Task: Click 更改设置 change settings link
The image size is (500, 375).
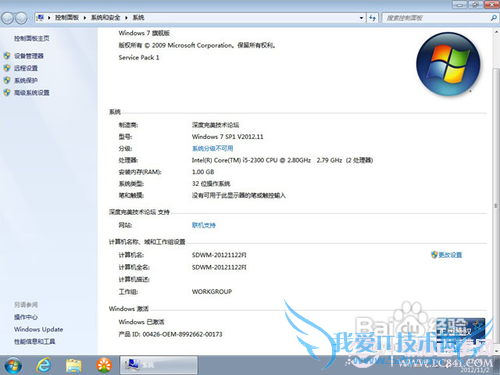Action: coord(450,255)
